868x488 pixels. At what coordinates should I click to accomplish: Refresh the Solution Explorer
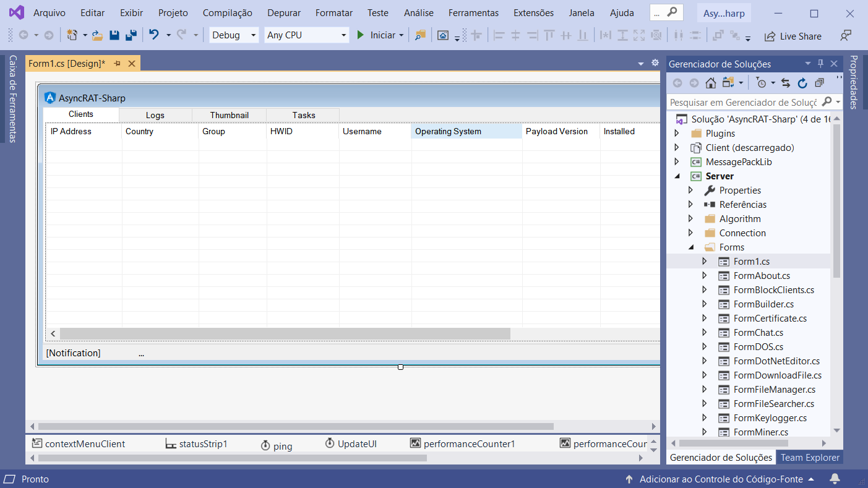pos(802,83)
